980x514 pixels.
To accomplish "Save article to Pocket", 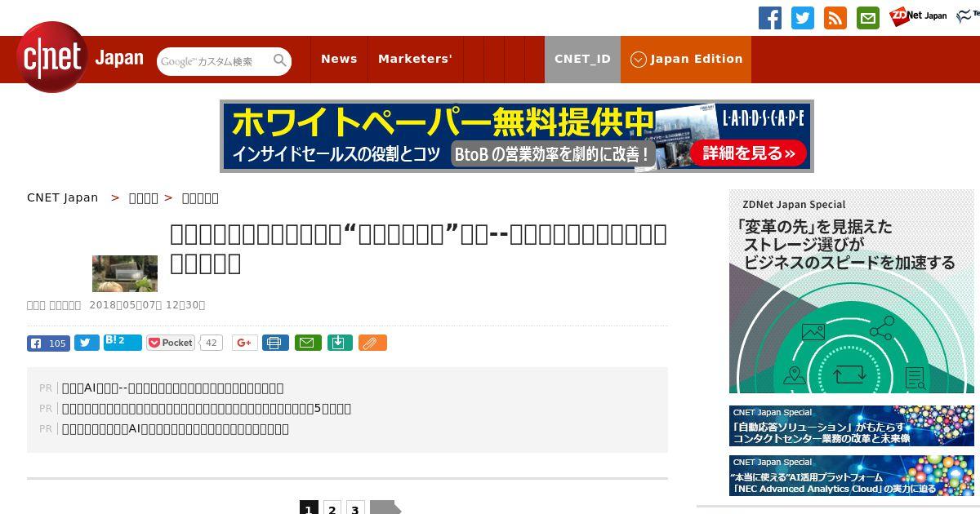I will click(x=171, y=343).
